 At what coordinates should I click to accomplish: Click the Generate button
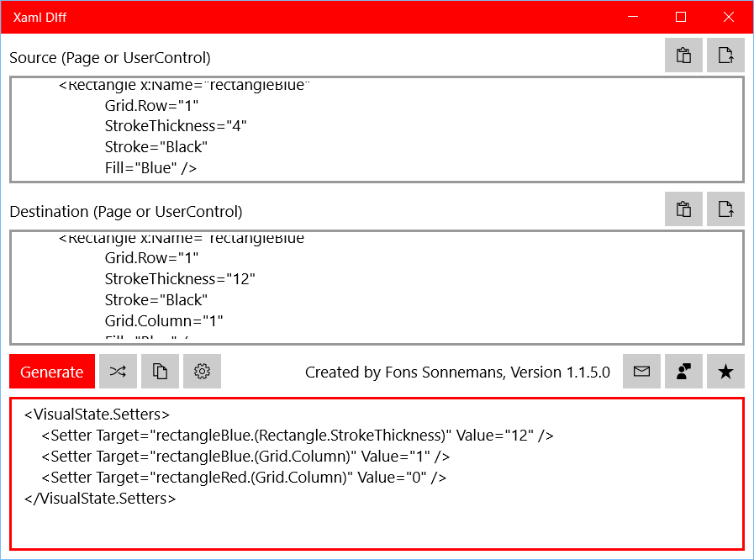51,371
